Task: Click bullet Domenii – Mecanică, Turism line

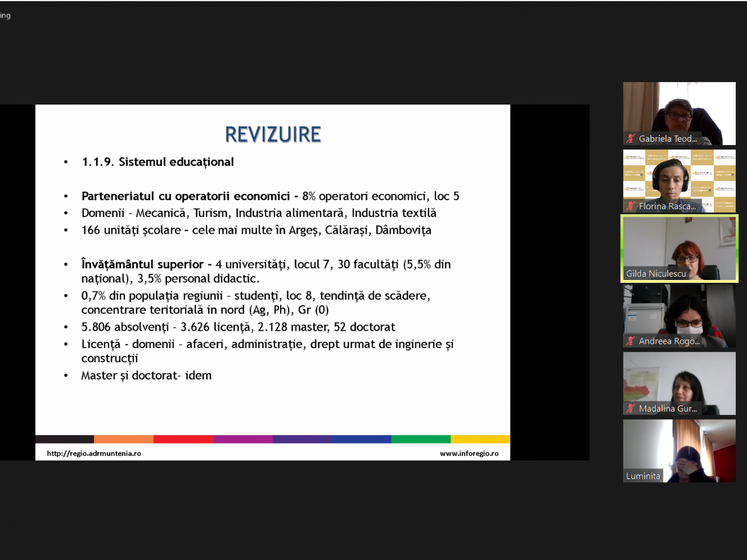Action: pyautogui.click(x=259, y=213)
